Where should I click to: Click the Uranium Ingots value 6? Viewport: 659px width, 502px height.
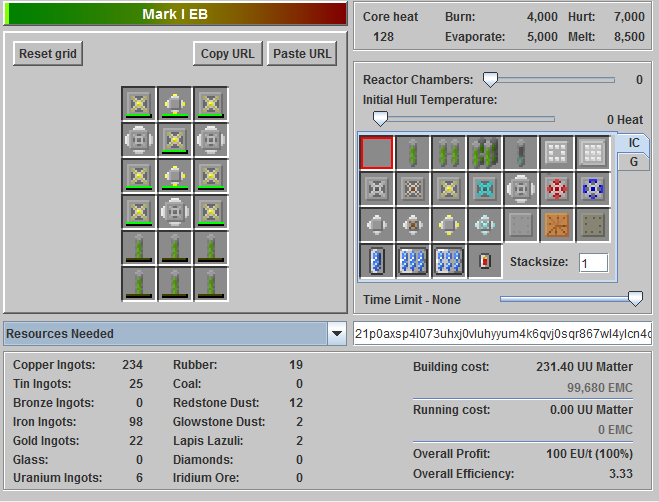point(139,478)
